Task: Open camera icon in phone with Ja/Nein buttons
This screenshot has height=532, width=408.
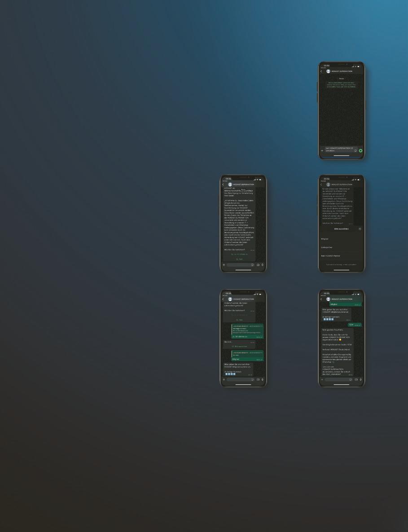Action: pos(258,265)
